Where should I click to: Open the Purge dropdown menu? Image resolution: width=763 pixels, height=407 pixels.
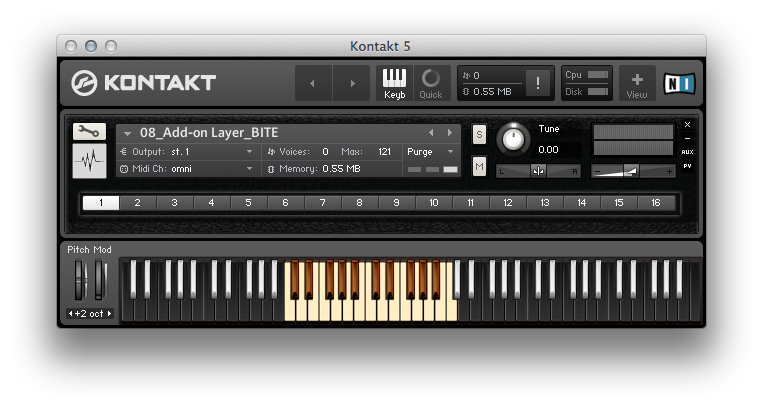(430, 152)
